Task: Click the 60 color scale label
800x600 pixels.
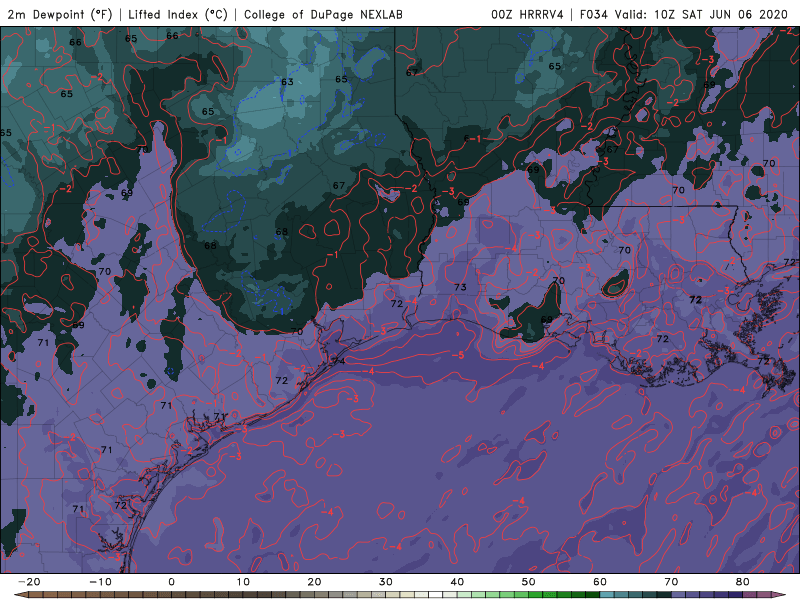Action: pyautogui.click(x=600, y=582)
